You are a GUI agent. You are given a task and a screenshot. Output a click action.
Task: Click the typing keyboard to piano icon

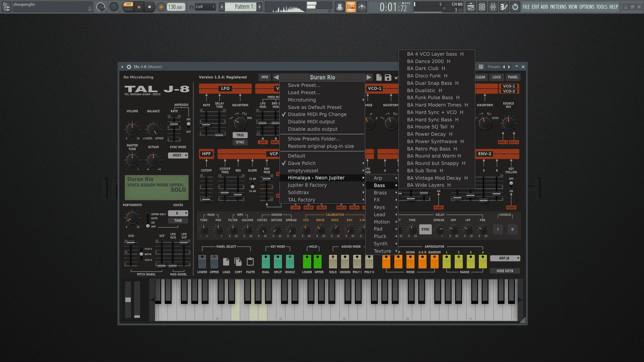click(351, 7)
